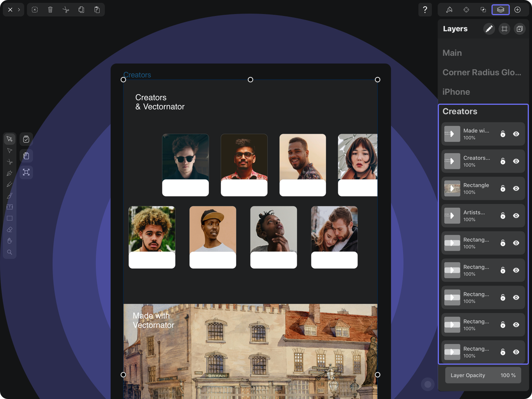The image size is (532, 399).
Task: Tap the duplicate mode icon beside toolbar
Action: coord(26,156)
